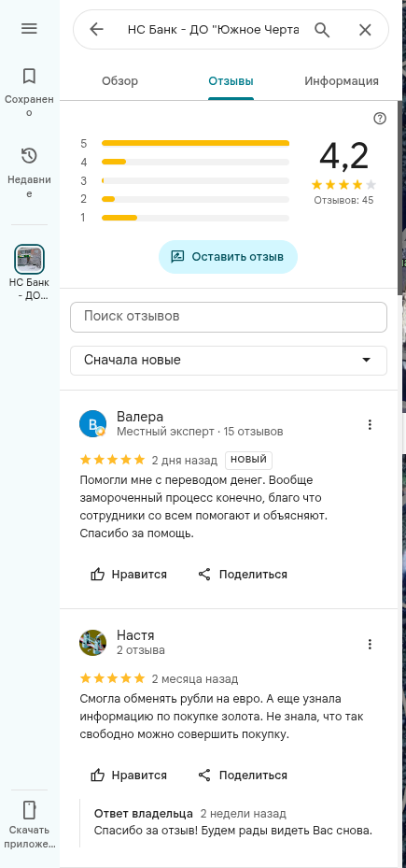Open the Recents history icon
The height and width of the screenshot is (868, 406).
click(29, 156)
